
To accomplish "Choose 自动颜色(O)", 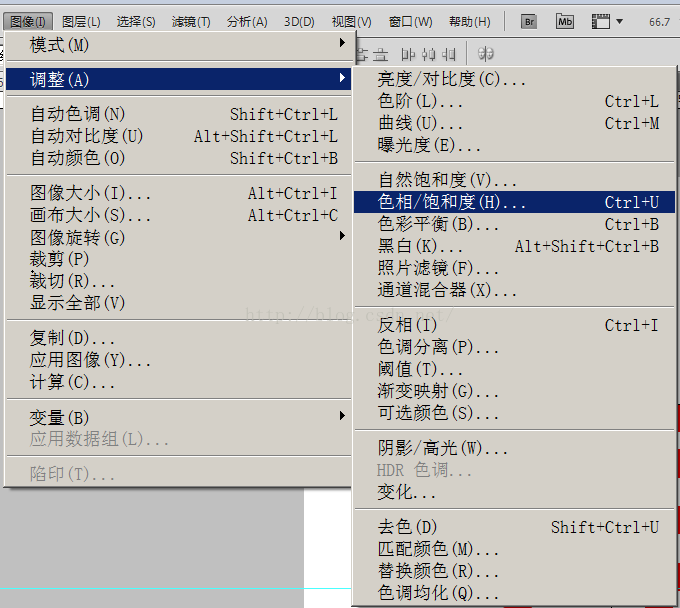I will 179,158.
